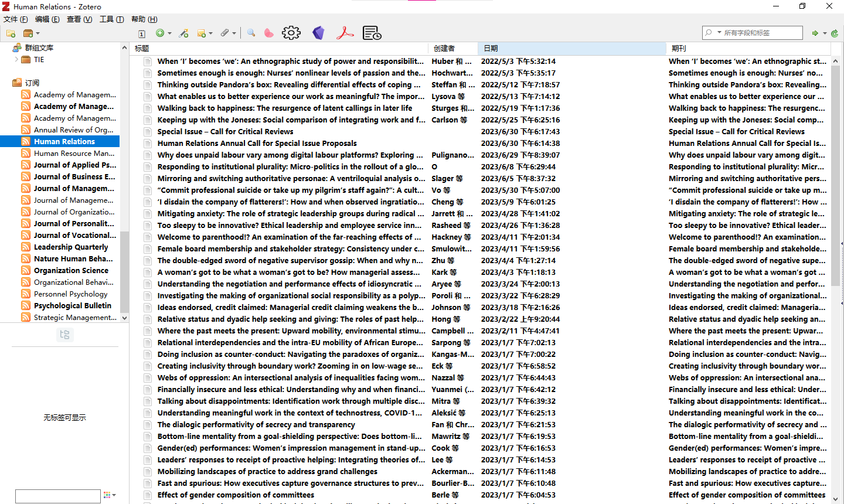Open the 编辑 (E) menu

coord(47,19)
